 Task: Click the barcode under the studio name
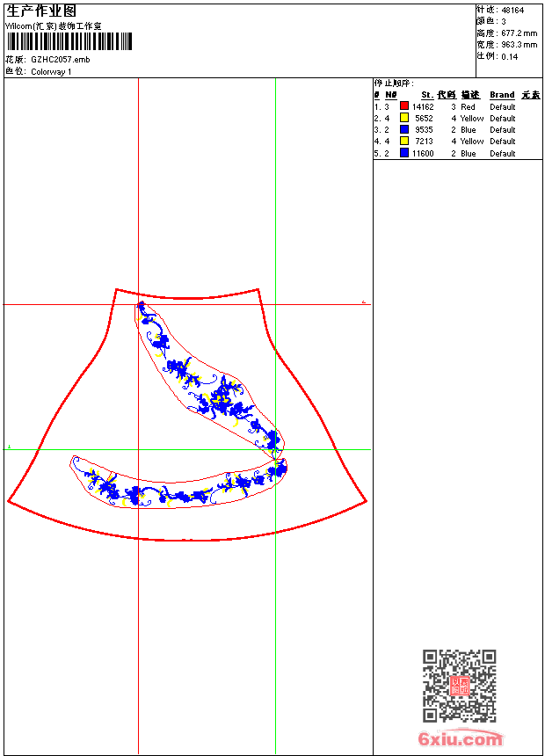(x=69, y=41)
